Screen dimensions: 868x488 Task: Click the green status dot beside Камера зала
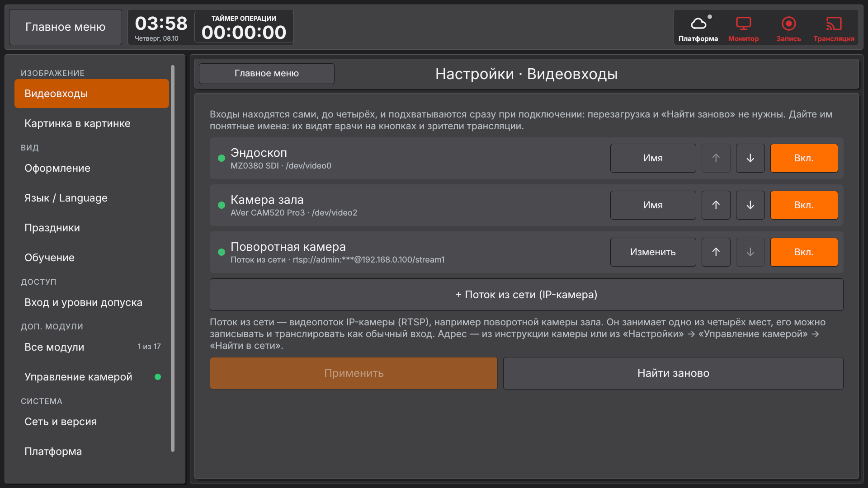222,205
